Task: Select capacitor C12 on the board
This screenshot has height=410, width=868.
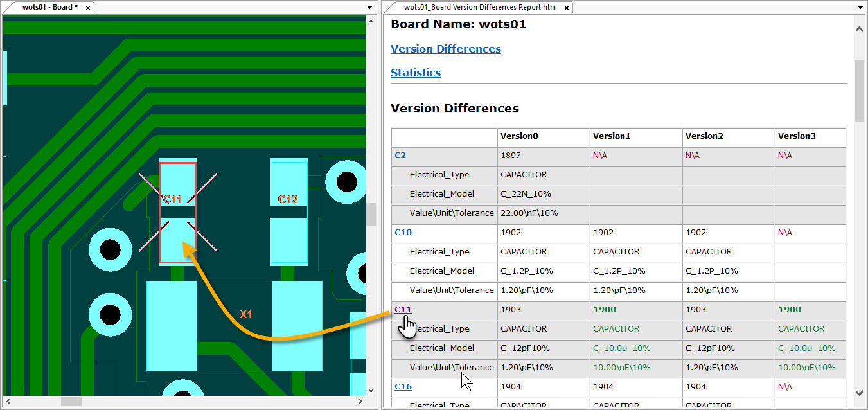Action: click(x=288, y=212)
